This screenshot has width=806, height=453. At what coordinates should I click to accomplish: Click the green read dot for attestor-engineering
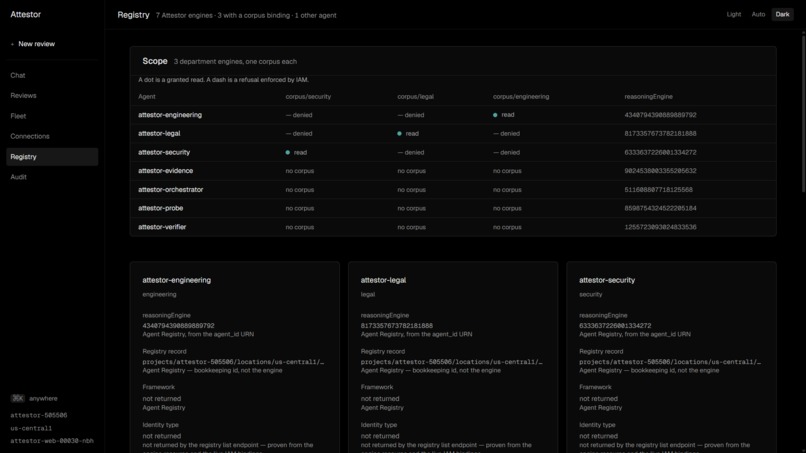(x=495, y=115)
